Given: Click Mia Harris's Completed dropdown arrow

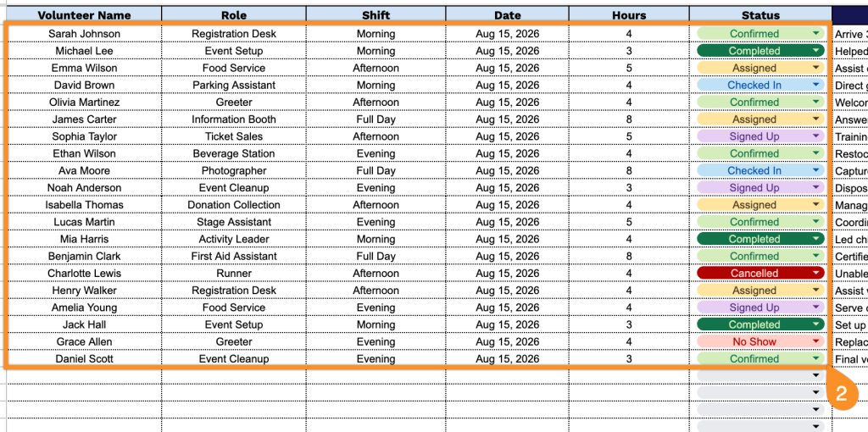Looking at the screenshot, I should point(815,239).
